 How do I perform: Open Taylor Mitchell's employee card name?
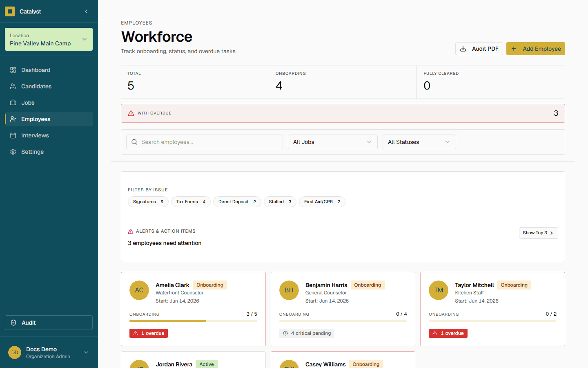point(474,285)
